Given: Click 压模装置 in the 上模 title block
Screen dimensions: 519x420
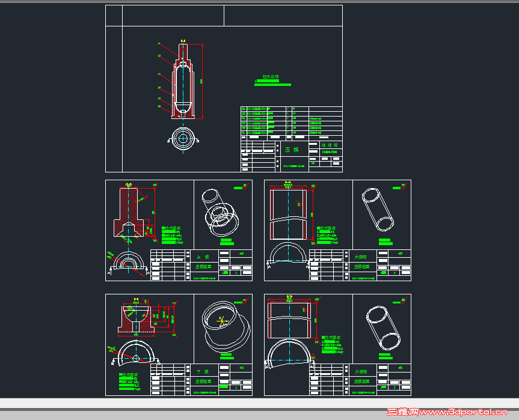Looking at the screenshot, I should click(203, 267).
